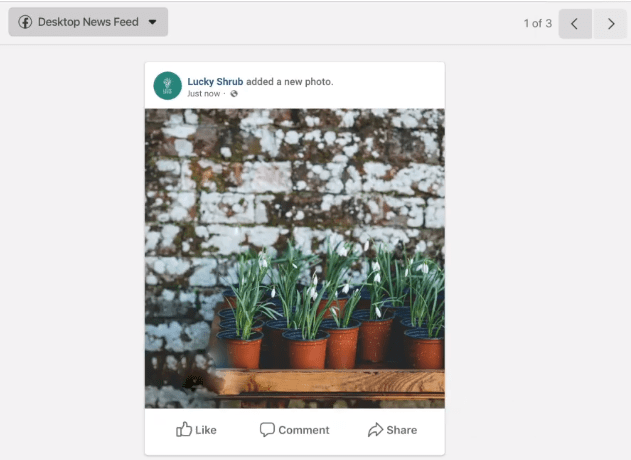631x460 pixels.
Task: Open the Desktop News Feed placement dropdown
Action: point(88,22)
